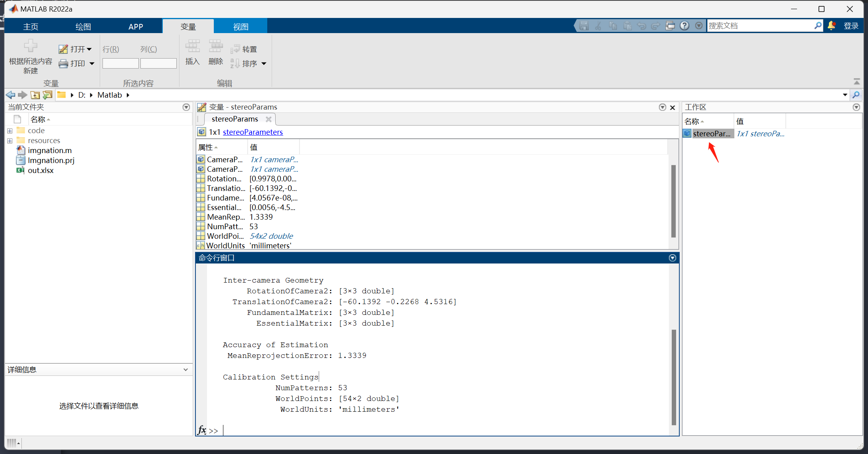The image size is (868, 454).
Task: Expand the resources folder tree node
Action: point(10,141)
